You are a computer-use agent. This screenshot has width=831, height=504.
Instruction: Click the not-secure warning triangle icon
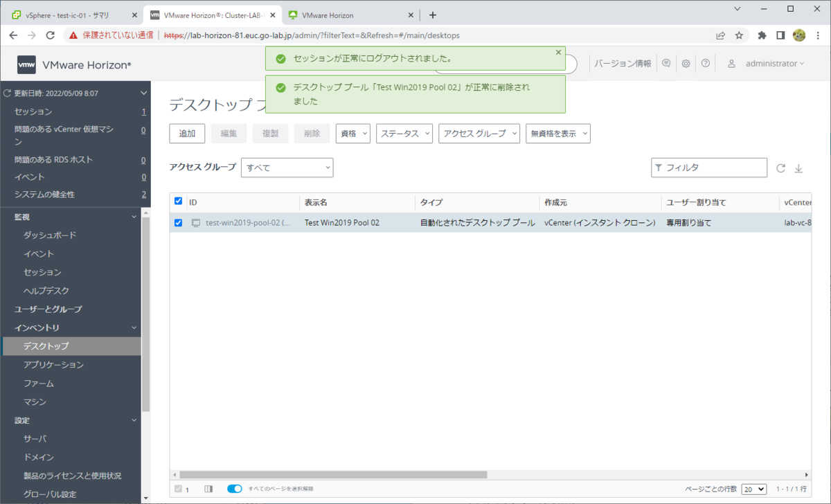(x=73, y=35)
